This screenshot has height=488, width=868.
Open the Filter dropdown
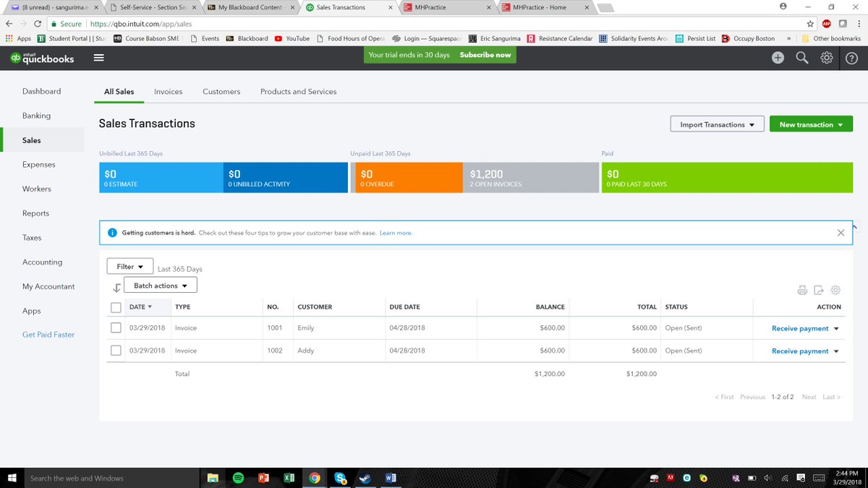click(x=129, y=267)
